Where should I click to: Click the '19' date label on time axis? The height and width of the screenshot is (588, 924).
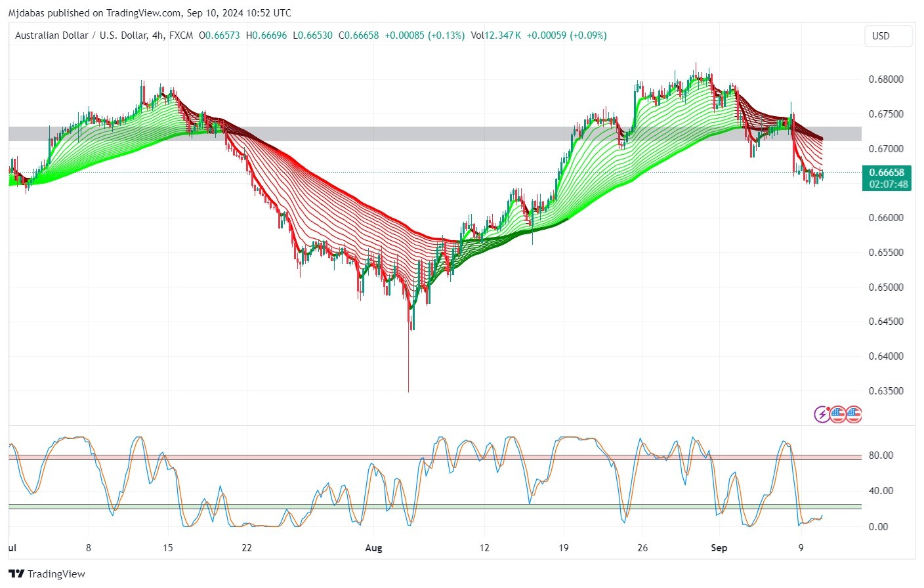564,548
